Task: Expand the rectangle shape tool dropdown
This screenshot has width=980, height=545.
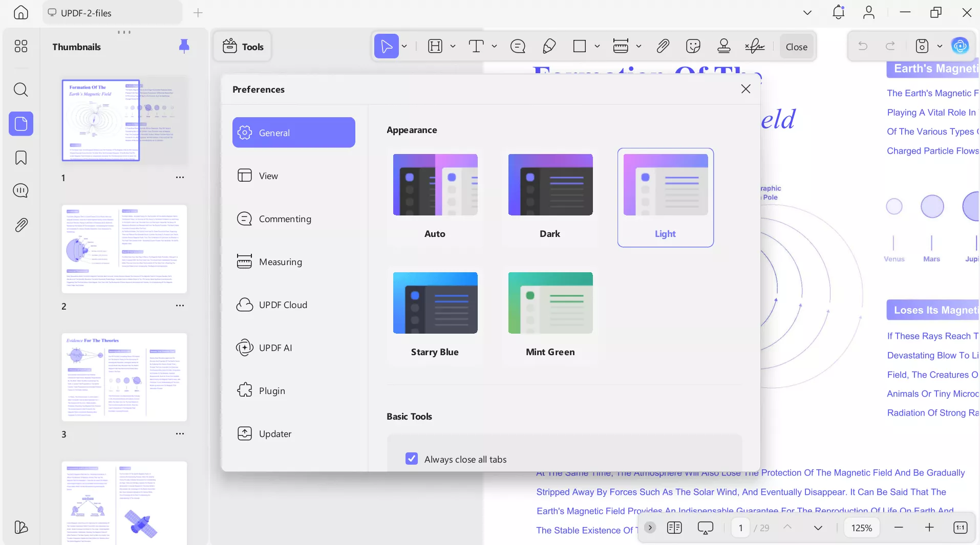Action: tap(597, 47)
